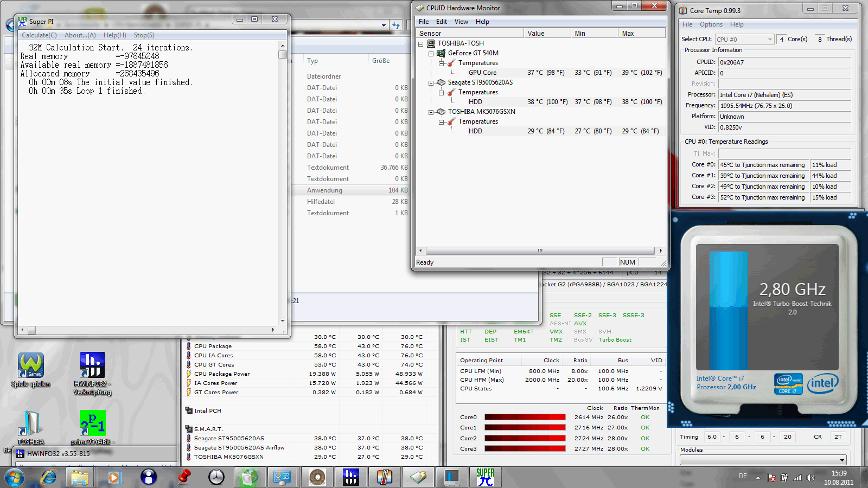Viewport: 868px width, 488px height.
Task: Click thermometer icon beside Seagate Temperatures
Action: point(451,92)
